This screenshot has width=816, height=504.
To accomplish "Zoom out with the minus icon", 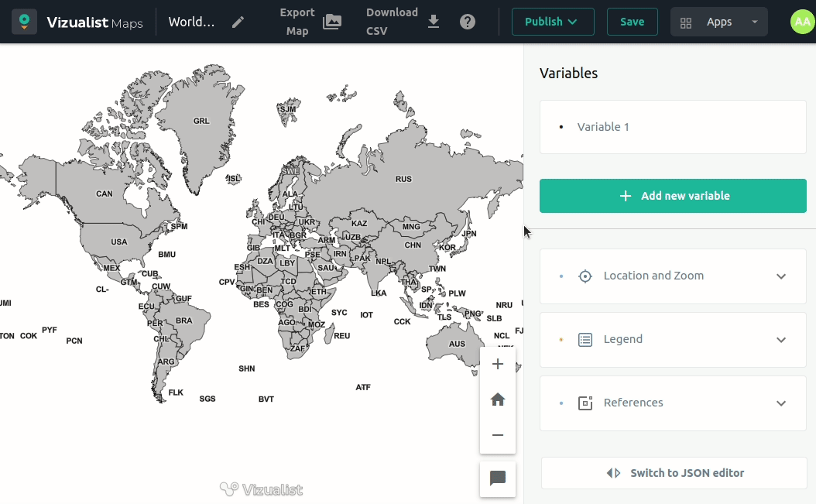I will coord(498,435).
